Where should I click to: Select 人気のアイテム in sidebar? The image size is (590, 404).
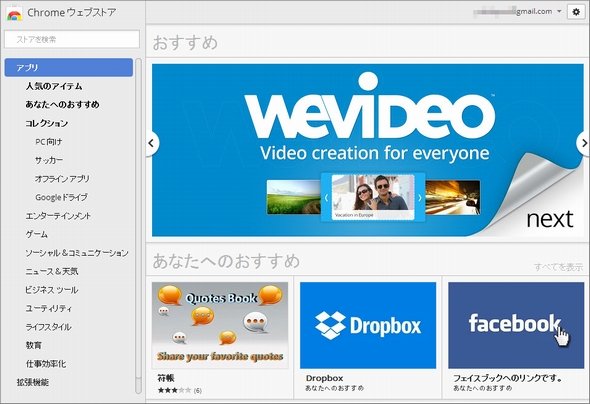[x=54, y=86]
